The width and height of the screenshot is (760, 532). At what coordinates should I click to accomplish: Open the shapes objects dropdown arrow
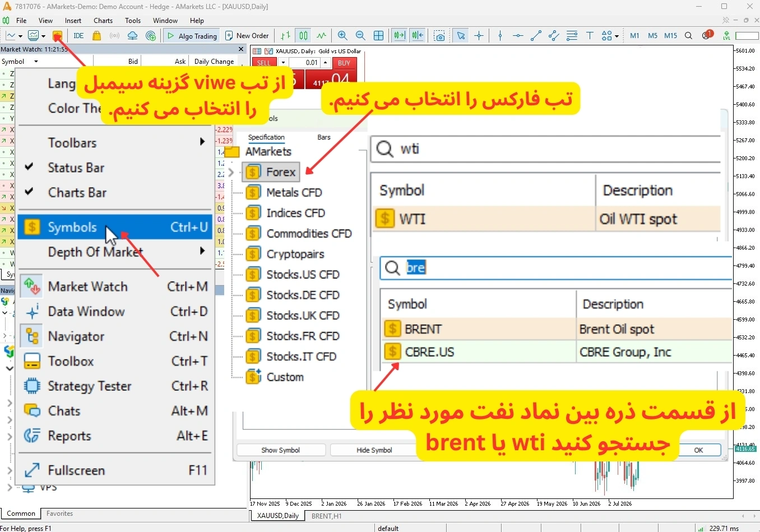617,36
